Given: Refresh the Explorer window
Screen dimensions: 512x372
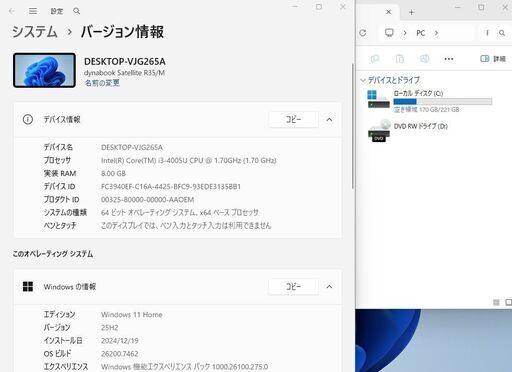Looking at the screenshot, I should click(x=363, y=33).
